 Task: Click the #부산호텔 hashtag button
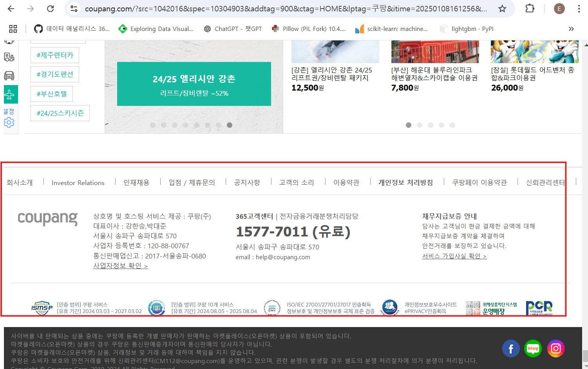(52, 94)
